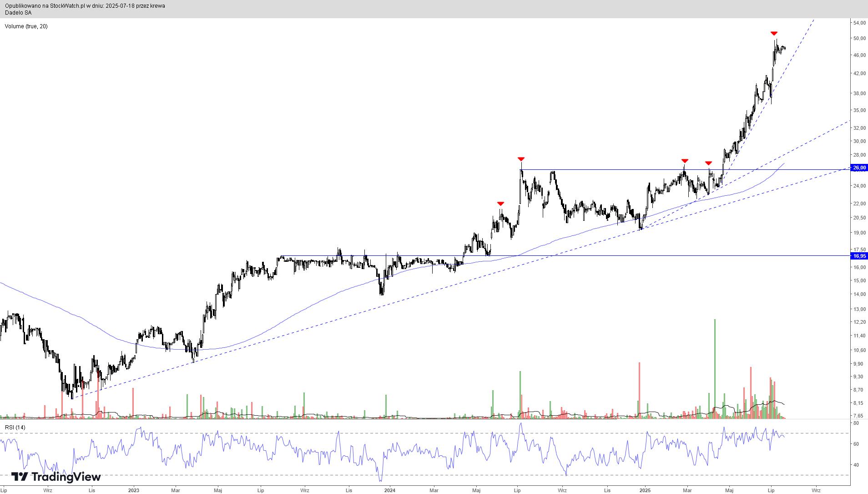
Task: Click the red marker at the March 2025 peak
Action: (685, 161)
